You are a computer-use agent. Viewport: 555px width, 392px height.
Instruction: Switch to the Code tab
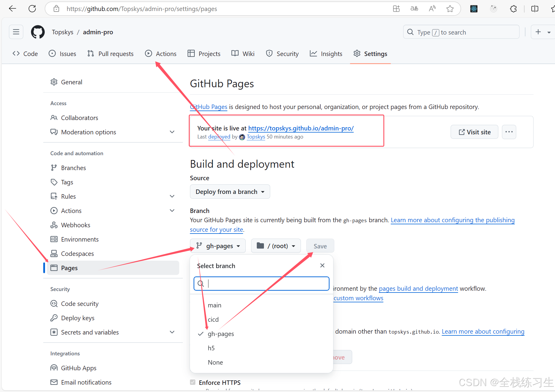25,54
